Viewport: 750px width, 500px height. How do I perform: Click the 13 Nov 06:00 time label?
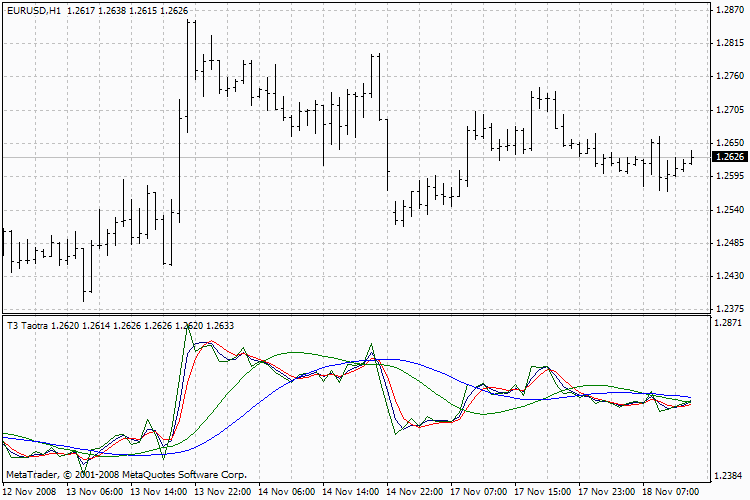click(x=94, y=492)
